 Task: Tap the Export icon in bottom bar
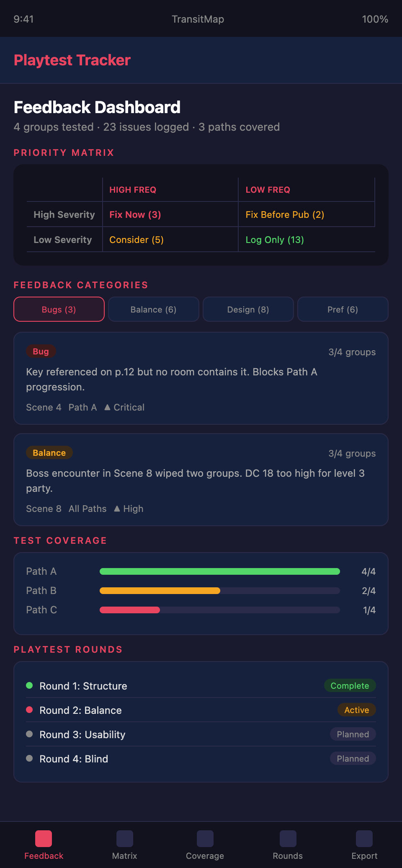point(364,839)
